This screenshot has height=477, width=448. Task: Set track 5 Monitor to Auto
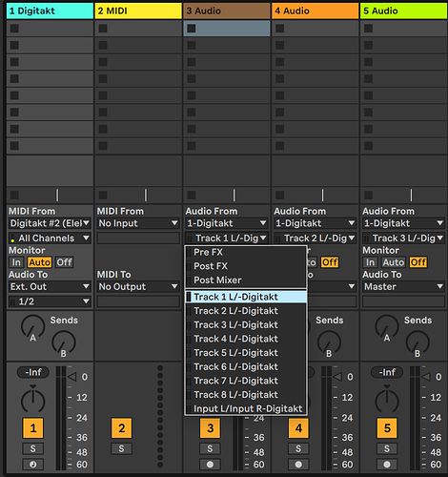pyautogui.click(x=394, y=262)
